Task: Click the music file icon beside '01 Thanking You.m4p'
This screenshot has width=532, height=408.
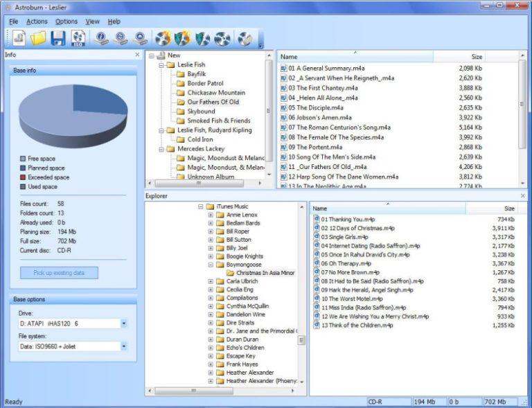Action: 317,220
